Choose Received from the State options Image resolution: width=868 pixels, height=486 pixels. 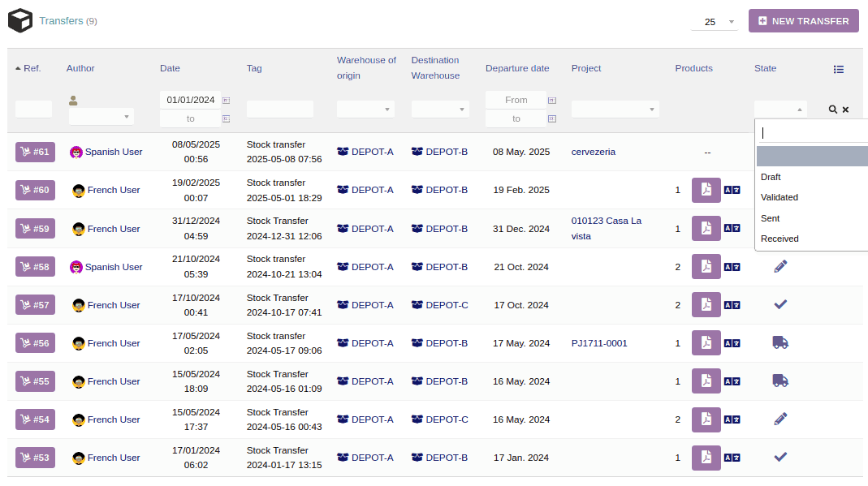point(779,239)
